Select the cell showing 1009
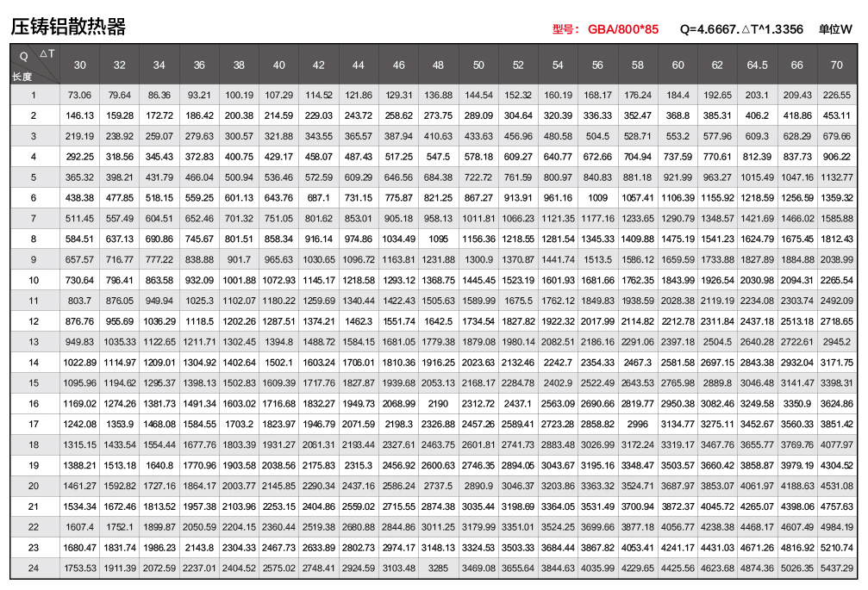 click(597, 198)
